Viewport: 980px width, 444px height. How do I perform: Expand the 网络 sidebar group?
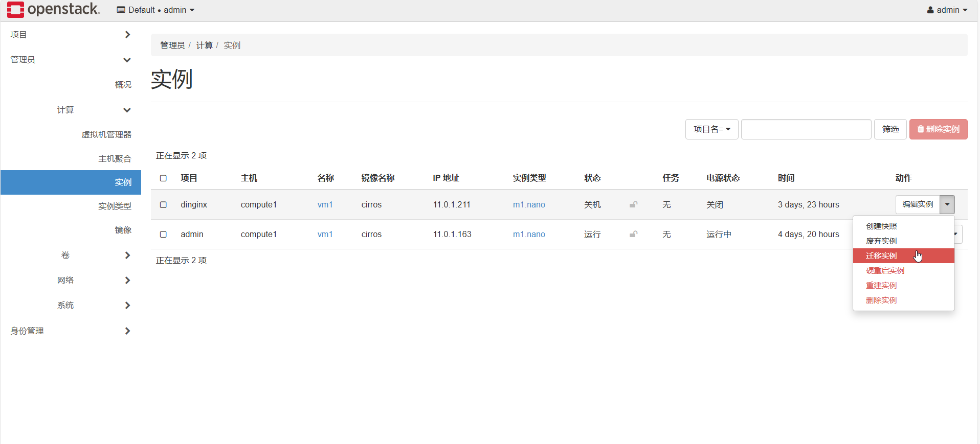pos(94,280)
